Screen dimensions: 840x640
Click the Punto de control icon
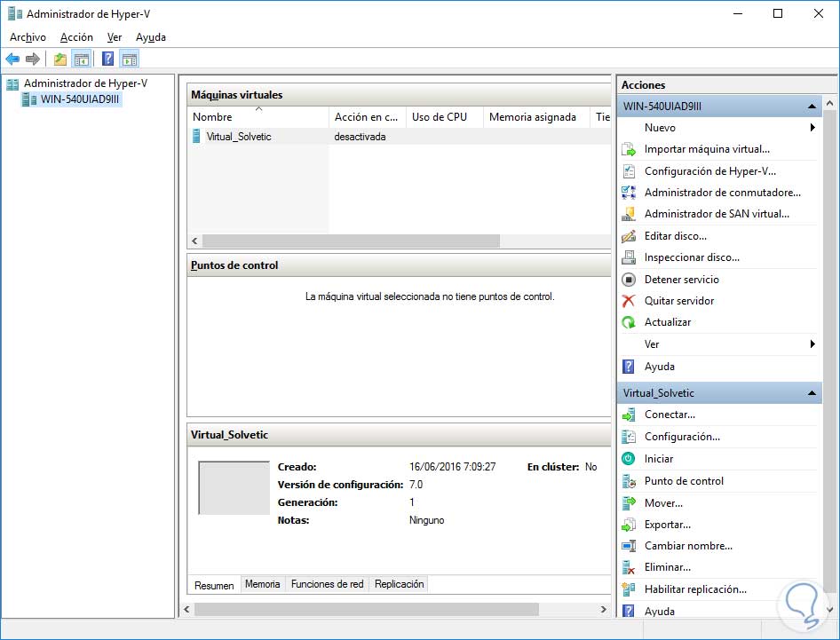[629, 481]
